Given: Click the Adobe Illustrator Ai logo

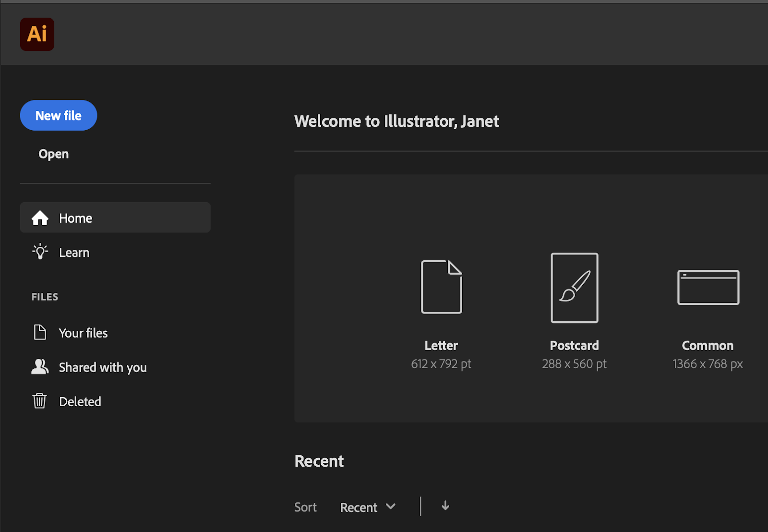Looking at the screenshot, I should pos(37,34).
